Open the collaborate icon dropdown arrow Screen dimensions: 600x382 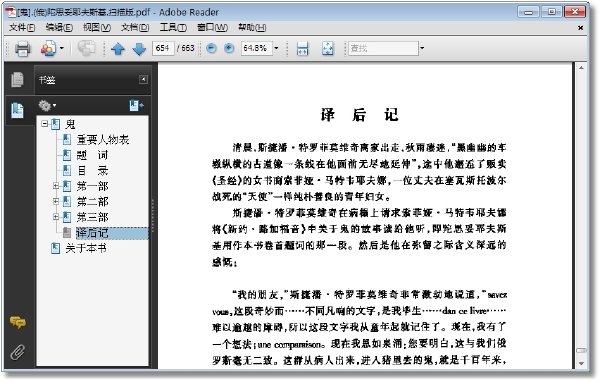[62, 49]
